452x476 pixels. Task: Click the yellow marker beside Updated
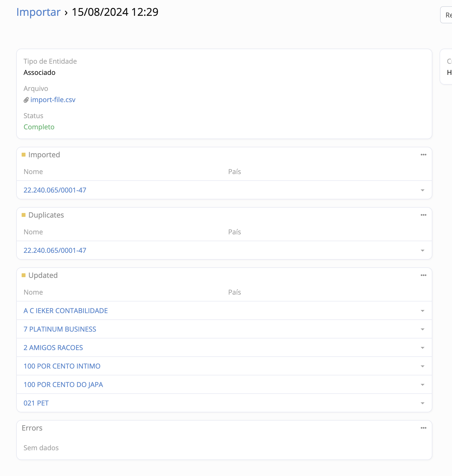click(24, 275)
